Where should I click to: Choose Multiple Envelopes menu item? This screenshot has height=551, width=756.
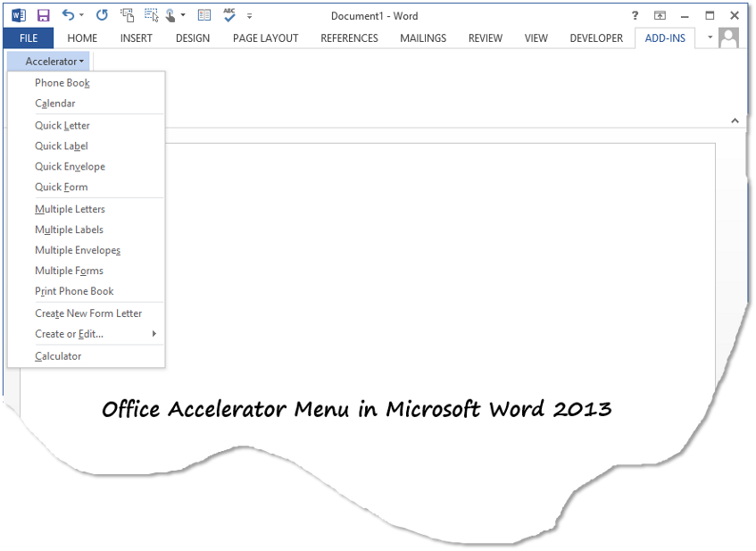[87, 250]
